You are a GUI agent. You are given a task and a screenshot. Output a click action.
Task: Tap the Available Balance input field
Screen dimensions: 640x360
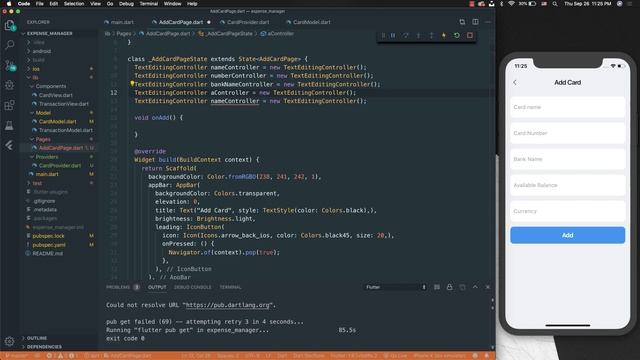click(567, 185)
